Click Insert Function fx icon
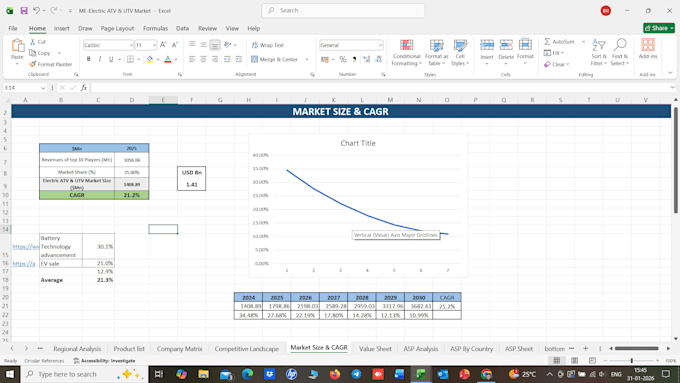This screenshot has width=680, height=383. click(x=84, y=88)
